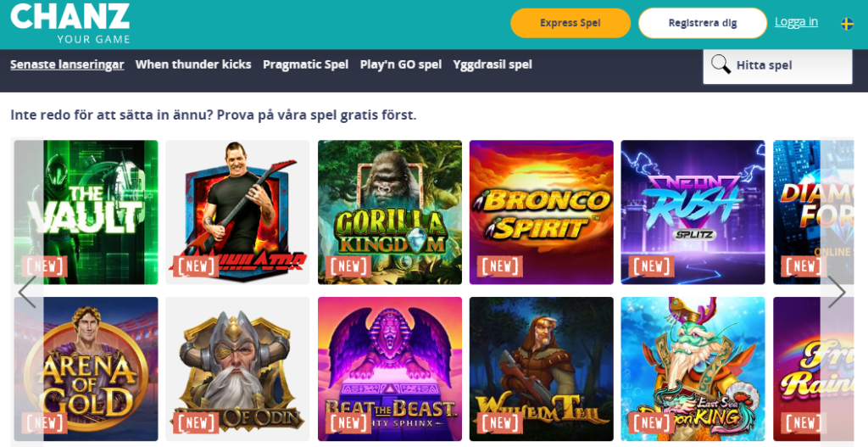Click the Express Spel button
The width and height of the screenshot is (868, 447).
pyautogui.click(x=570, y=23)
